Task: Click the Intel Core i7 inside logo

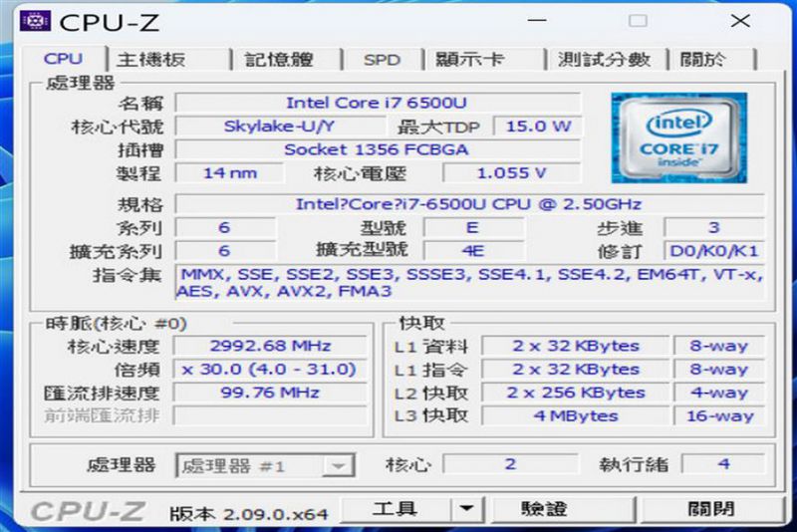Action: click(679, 137)
